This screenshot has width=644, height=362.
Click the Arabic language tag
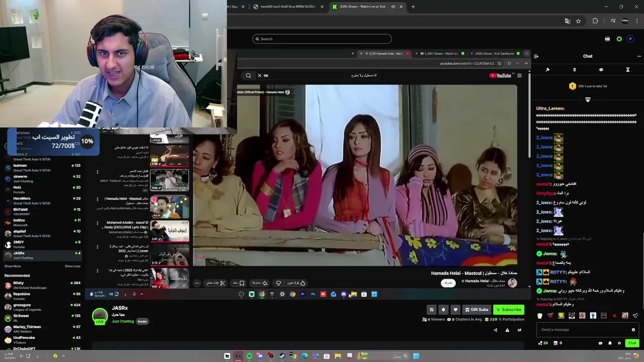(142, 321)
